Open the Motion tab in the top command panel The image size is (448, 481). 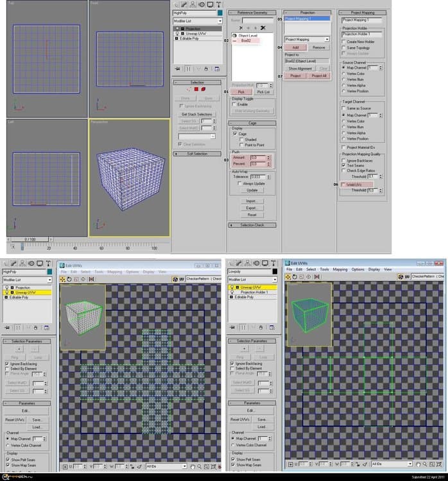[202, 4]
